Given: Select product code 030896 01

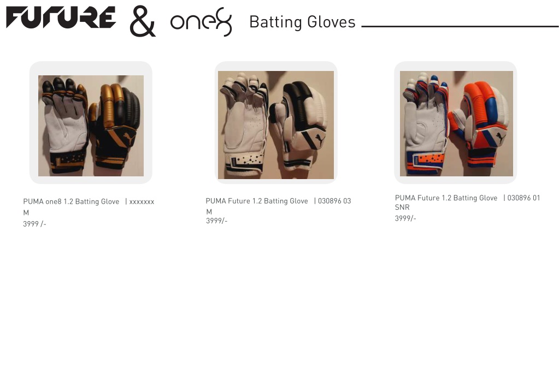Looking at the screenshot, I should 523,198.
